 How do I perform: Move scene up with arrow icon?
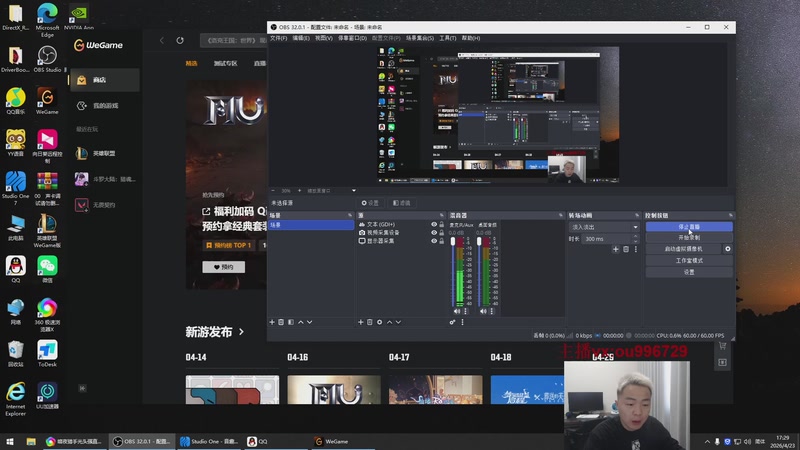pos(301,322)
